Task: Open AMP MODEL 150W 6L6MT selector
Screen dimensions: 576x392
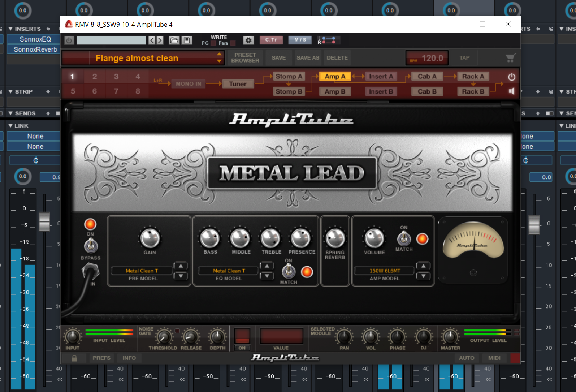Action: [385, 271]
